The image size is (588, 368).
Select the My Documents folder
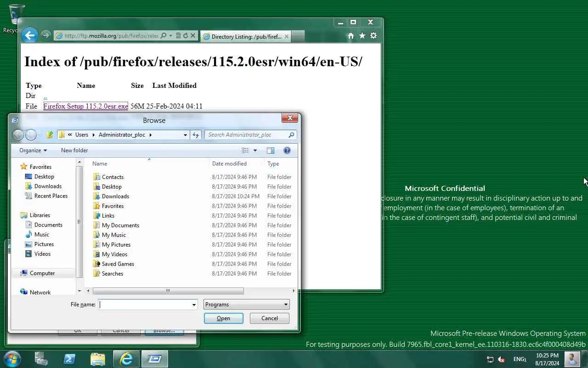[120, 225]
